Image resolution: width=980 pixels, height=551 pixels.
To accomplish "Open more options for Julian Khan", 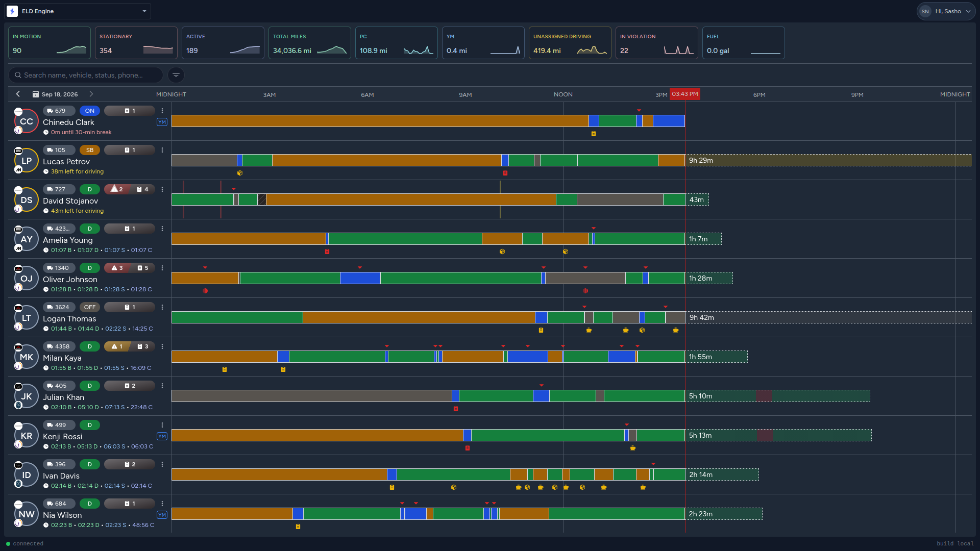I will (162, 386).
